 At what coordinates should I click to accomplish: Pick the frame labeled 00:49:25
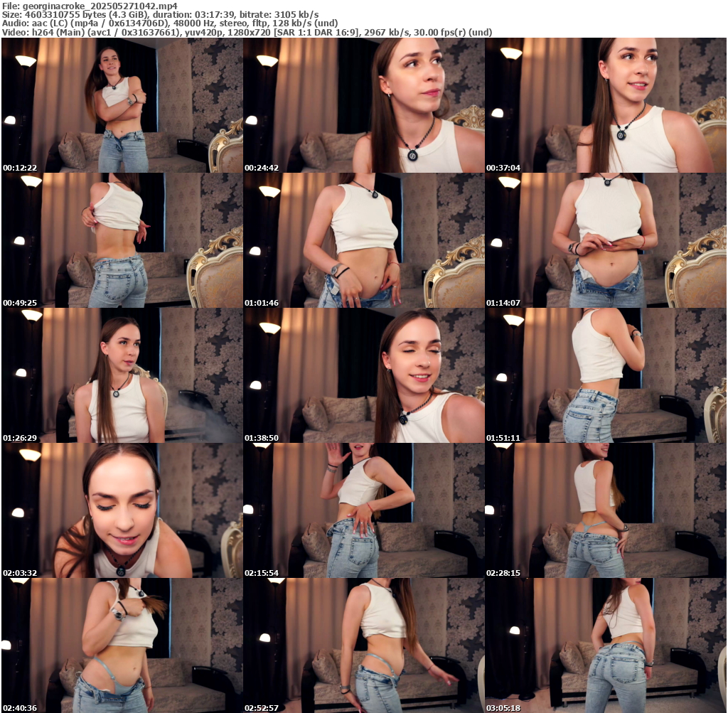coord(122,240)
